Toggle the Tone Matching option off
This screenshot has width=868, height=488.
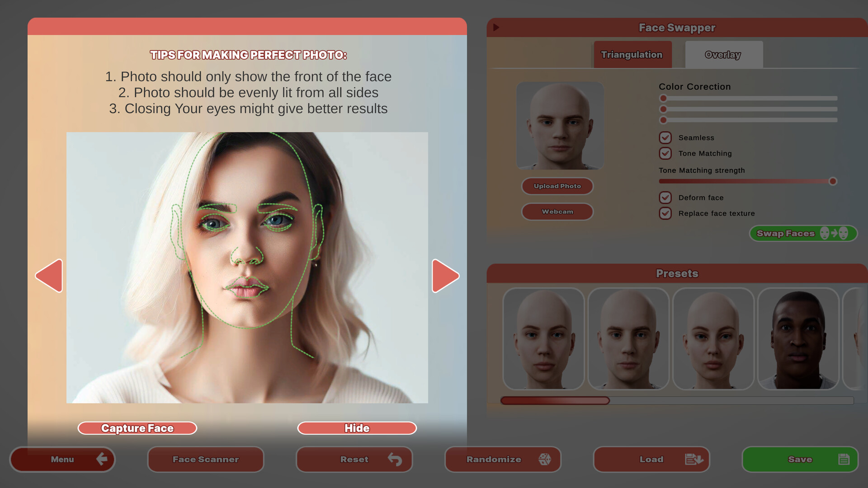pyautogui.click(x=665, y=154)
